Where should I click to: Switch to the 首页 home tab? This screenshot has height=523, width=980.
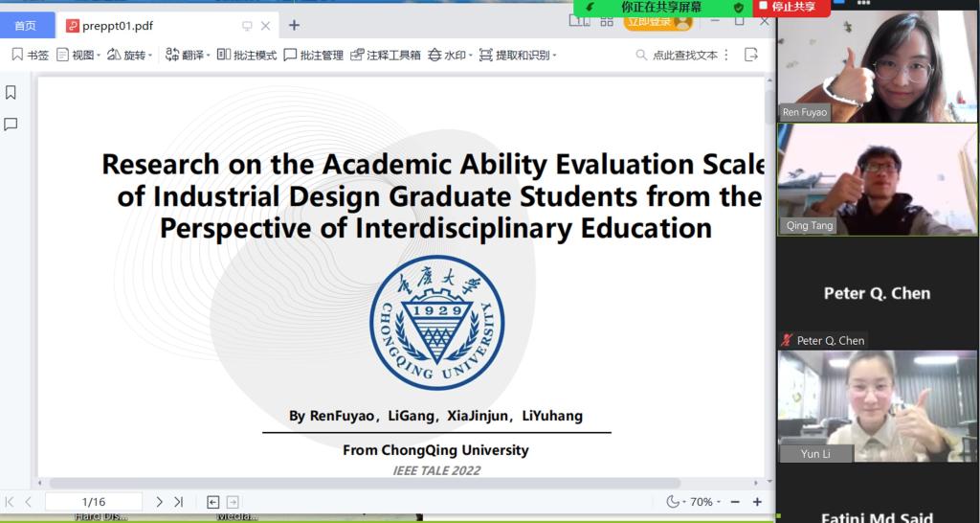[x=26, y=25]
